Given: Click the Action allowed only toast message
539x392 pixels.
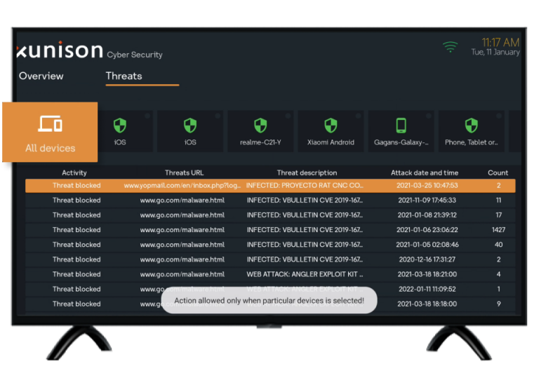Looking at the screenshot, I should click(x=269, y=300).
